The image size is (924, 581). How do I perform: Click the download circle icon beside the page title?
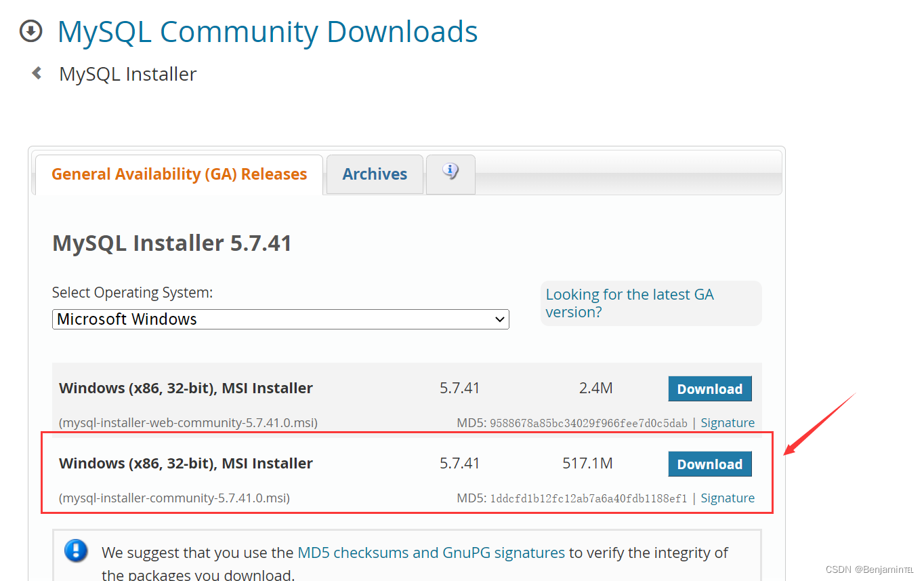31,31
